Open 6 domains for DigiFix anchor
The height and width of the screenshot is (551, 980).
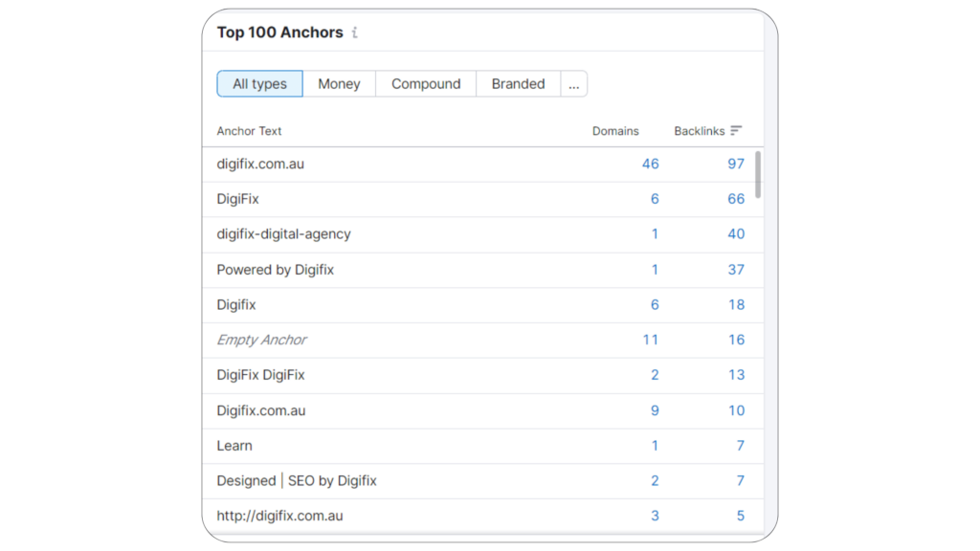(x=655, y=199)
